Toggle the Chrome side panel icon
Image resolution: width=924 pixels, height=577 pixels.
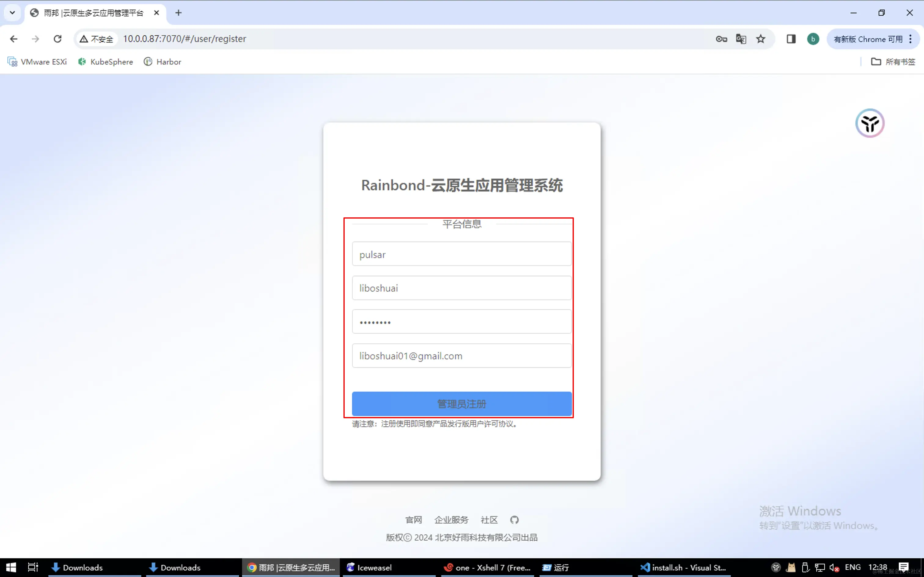(791, 39)
